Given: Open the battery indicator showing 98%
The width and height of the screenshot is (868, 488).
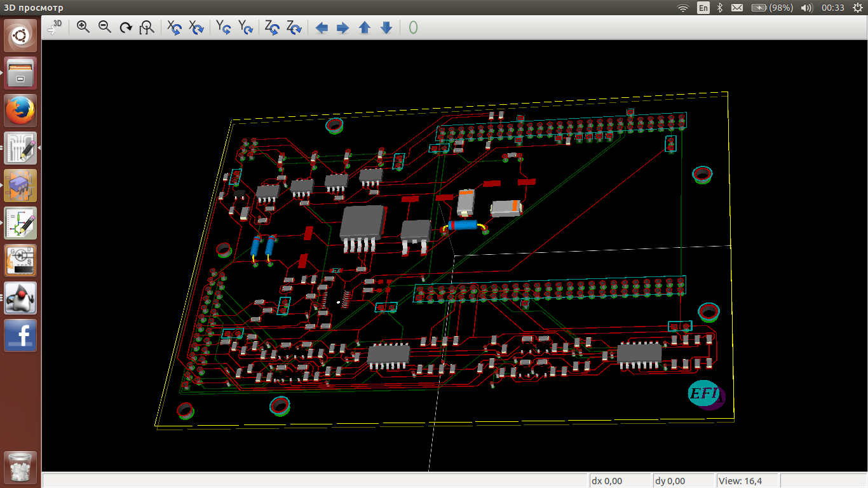Looking at the screenshot, I should [772, 8].
